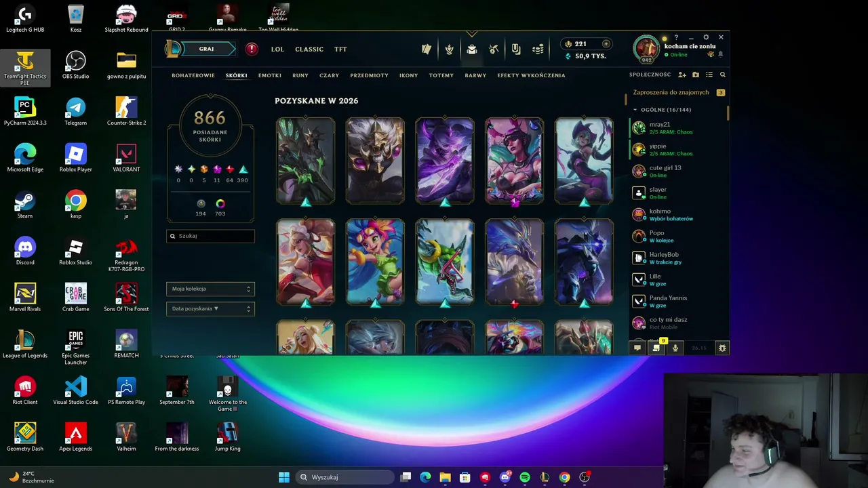
Task: Open the chat bubble icon in the social panel
Action: click(637, 348)
